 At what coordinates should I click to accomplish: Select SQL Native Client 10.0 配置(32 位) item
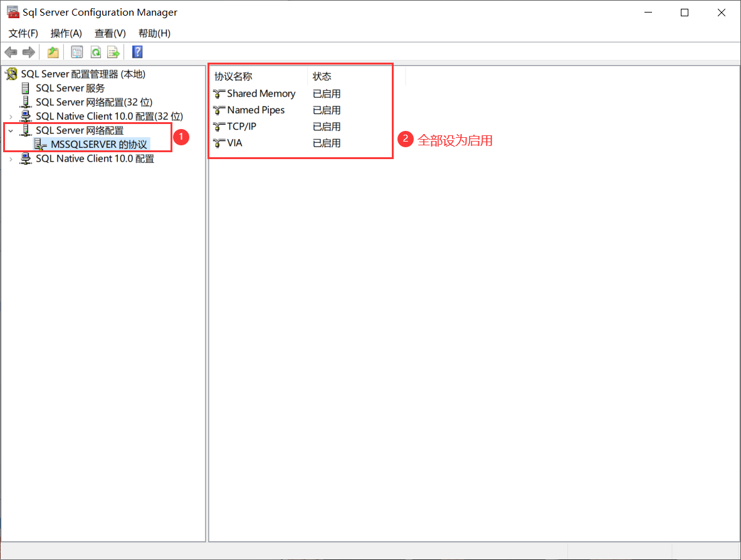click(109, 116)
